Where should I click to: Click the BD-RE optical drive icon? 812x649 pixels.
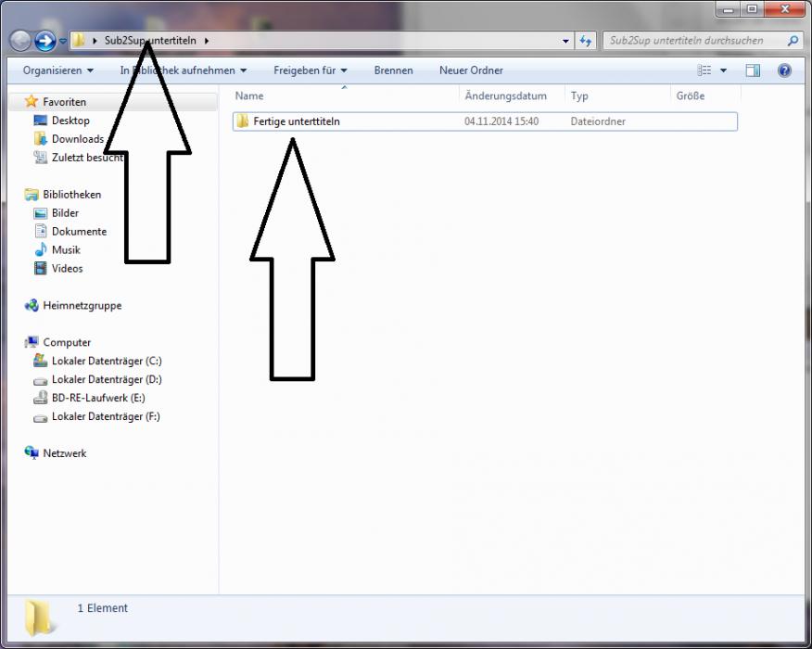click(41, 398)
